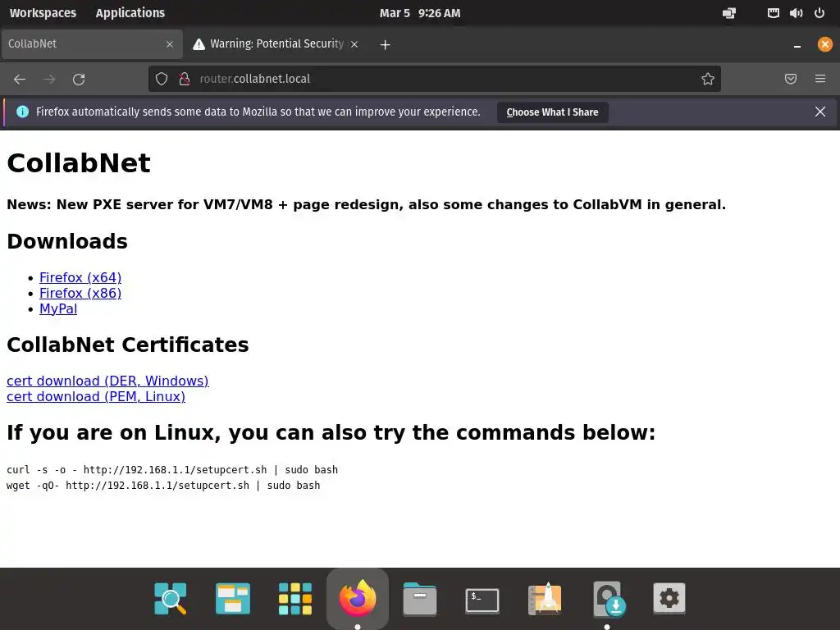
Task: Open the applications grid in dock
Action: 295,598
